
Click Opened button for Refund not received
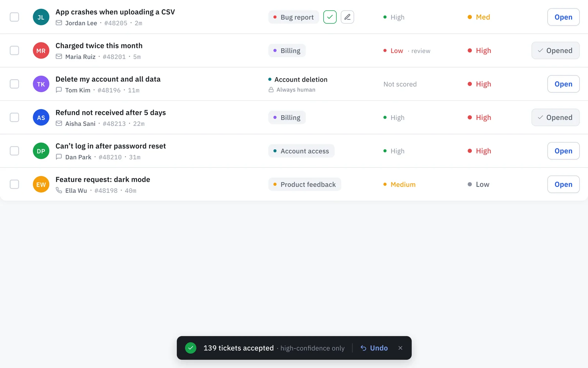coord(555,117)
